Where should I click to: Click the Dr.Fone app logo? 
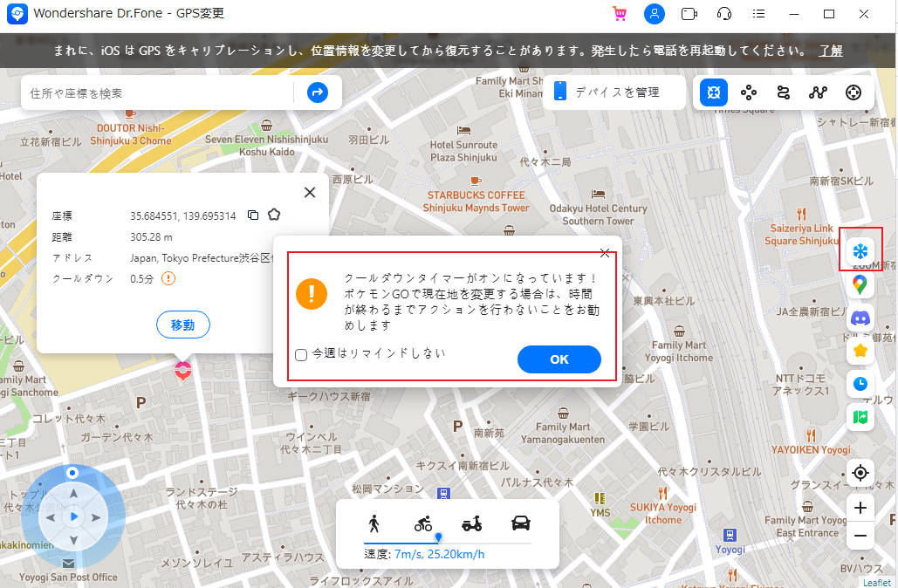[17, 14]
